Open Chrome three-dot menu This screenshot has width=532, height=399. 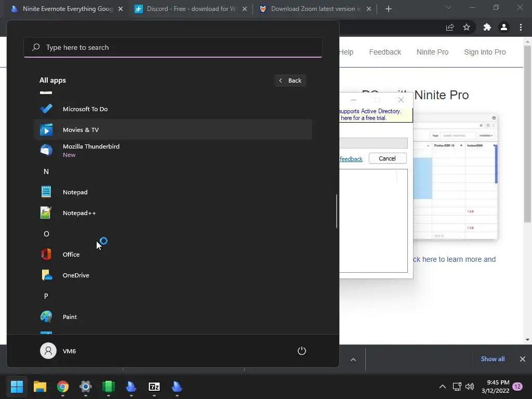[521, 27]
